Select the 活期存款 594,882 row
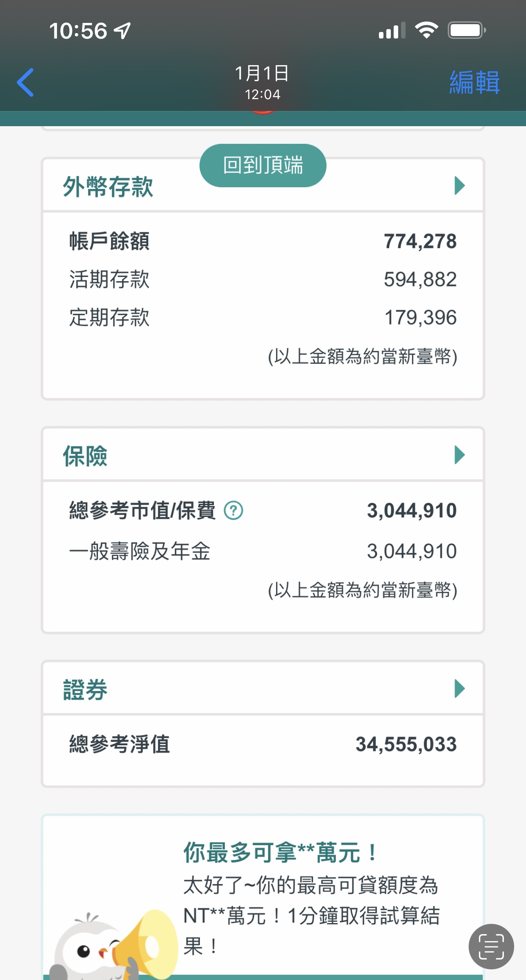The height and width of the screenshot is (980, 526). coord(262,279)
